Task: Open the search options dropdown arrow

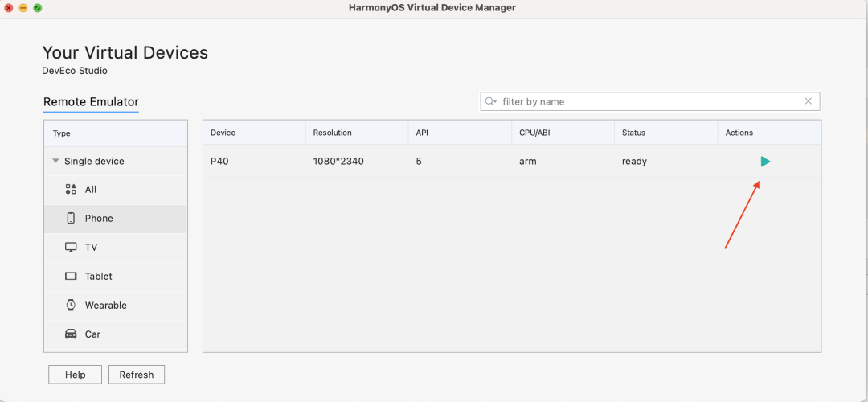Action: 496,102
